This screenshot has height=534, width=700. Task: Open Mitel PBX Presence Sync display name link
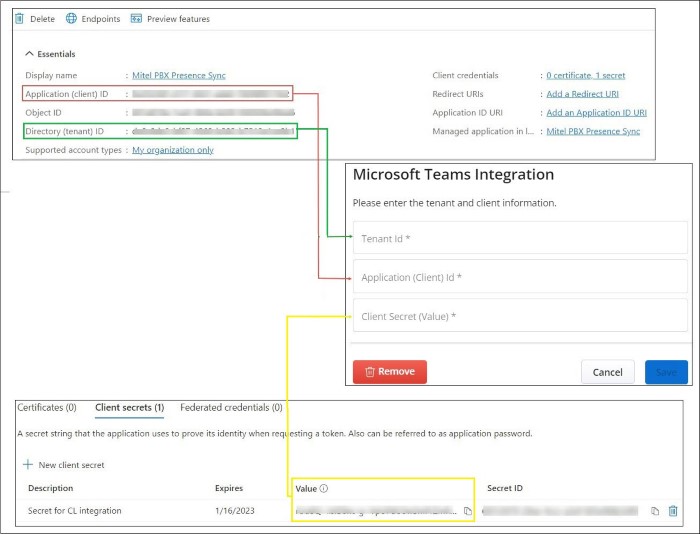(x=179, y=75)
